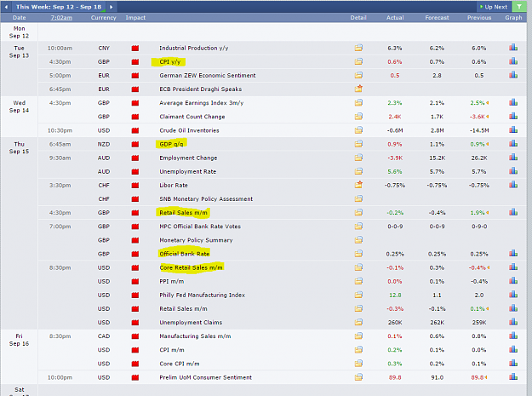Viewport: 532px width, 396px height.
Task: Open starred detail for Libor Rate
Action: click(358, 185)
